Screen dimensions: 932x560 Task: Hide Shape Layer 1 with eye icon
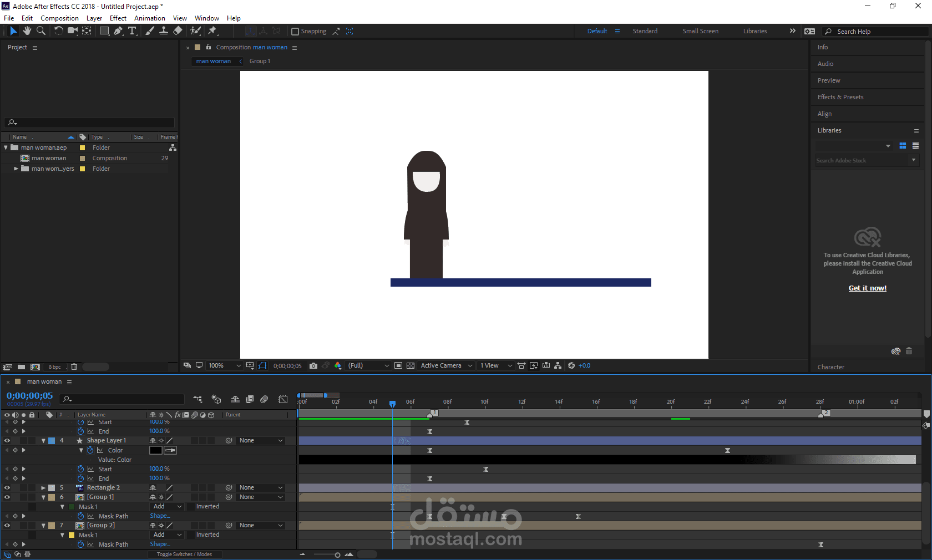point(7,441)
